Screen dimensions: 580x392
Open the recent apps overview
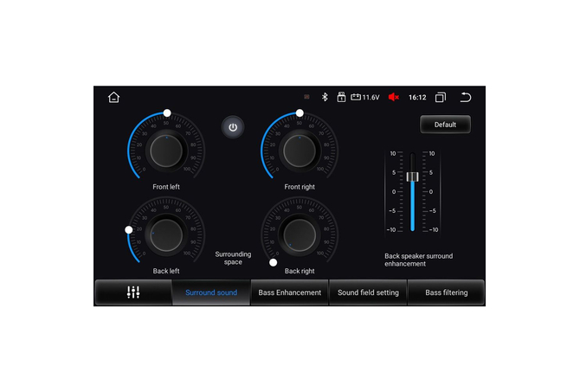pyautogui.click(x=441, y=97)
